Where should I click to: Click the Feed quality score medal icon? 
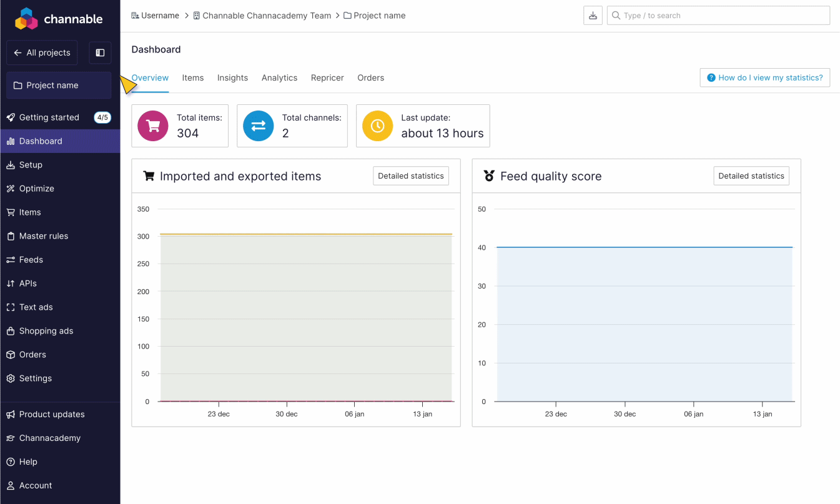point(489,176)
